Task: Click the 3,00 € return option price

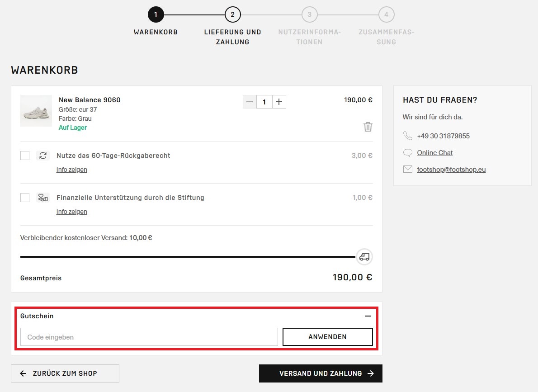Action: click(362, 156)
